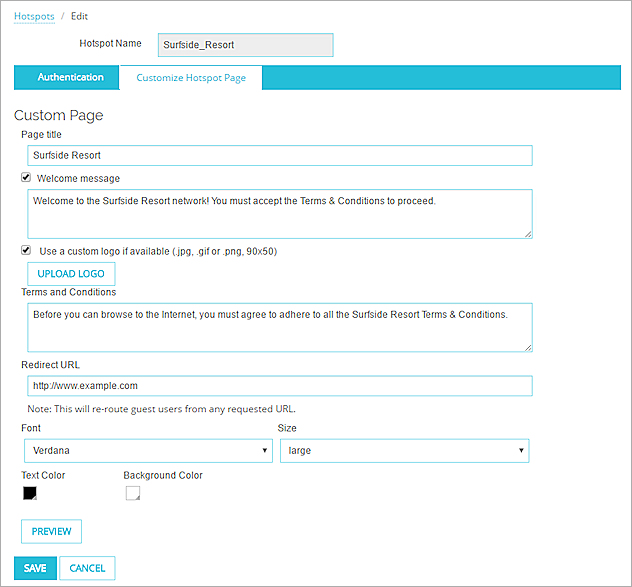The width and height of the screenshot is (632, 587).
Task: Click the Welcome message textarea resize handle
Action: [527, 233]
